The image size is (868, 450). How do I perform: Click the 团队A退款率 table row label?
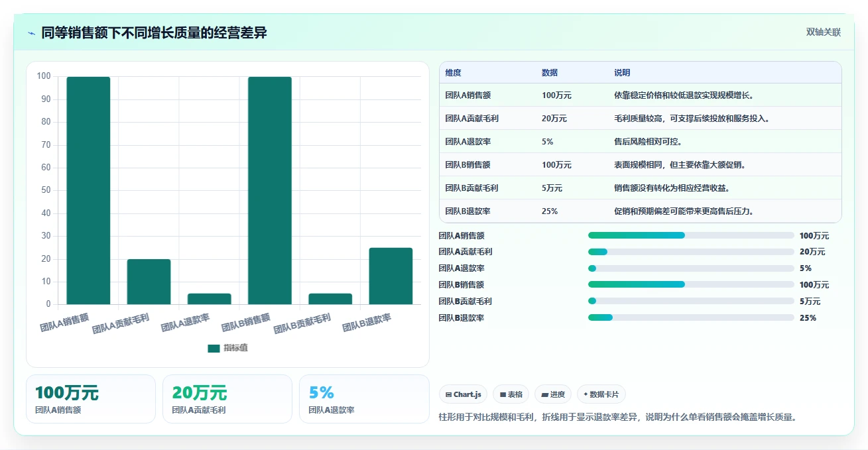pos(468,142)
